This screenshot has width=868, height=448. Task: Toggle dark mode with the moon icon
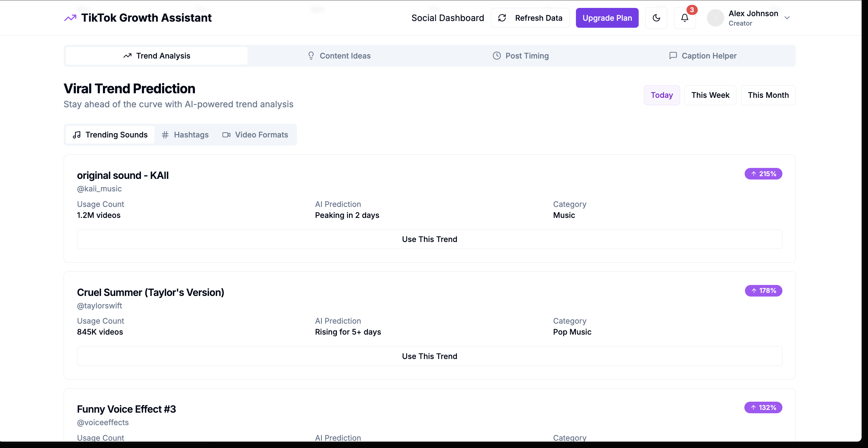point(656,18)
